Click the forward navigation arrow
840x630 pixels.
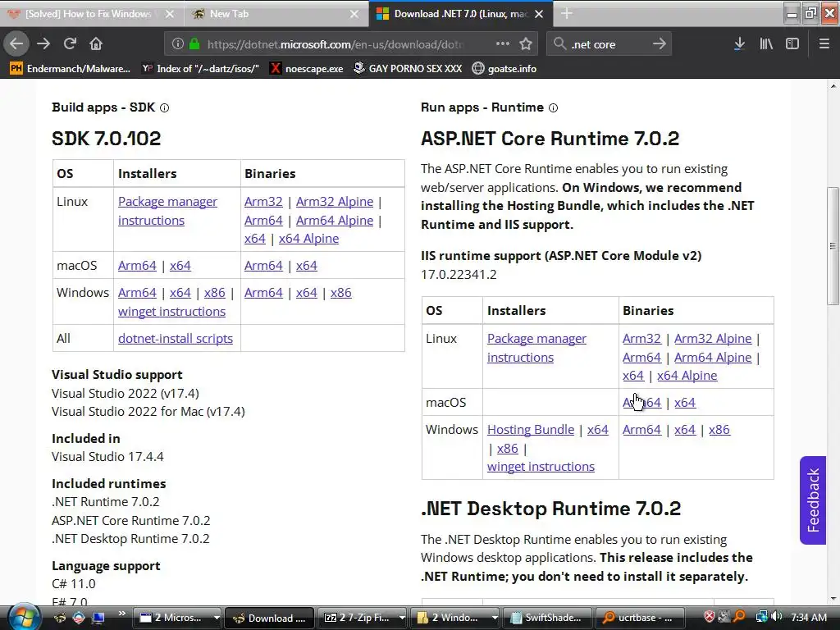coord(43,43)
